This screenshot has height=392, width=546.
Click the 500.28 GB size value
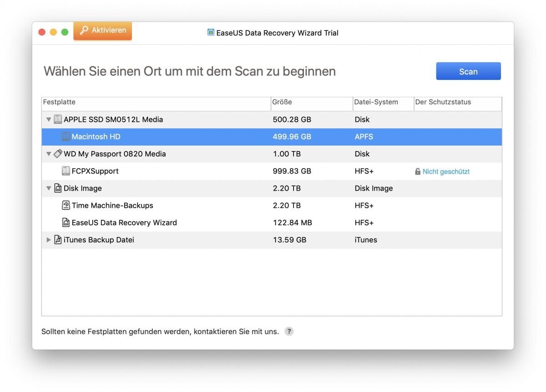tap(292, 120)
